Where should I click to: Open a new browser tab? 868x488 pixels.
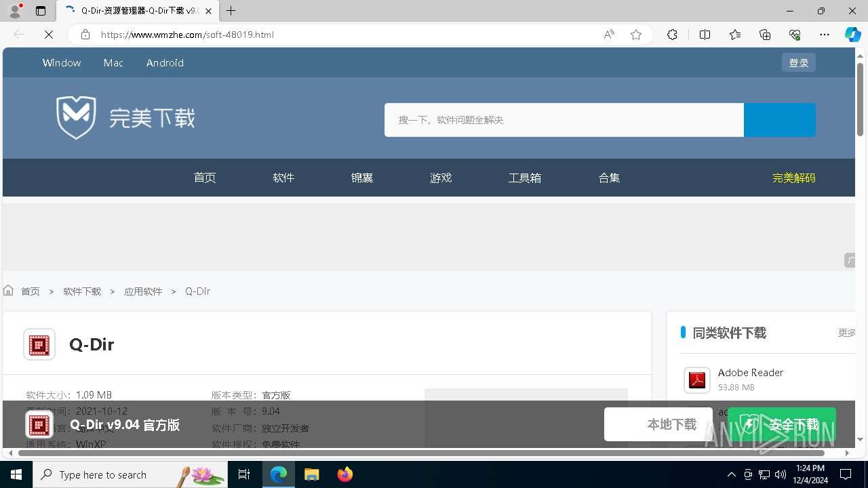231,11
